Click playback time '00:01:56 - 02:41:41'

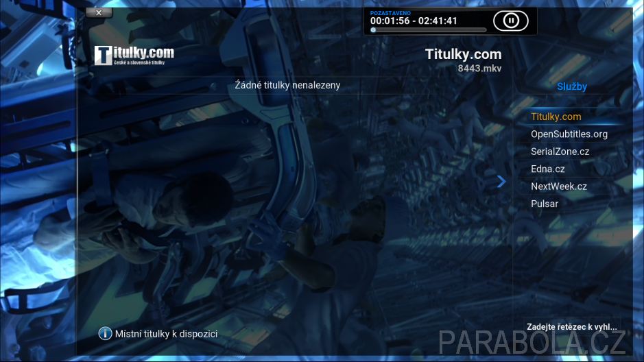[414, 21]
